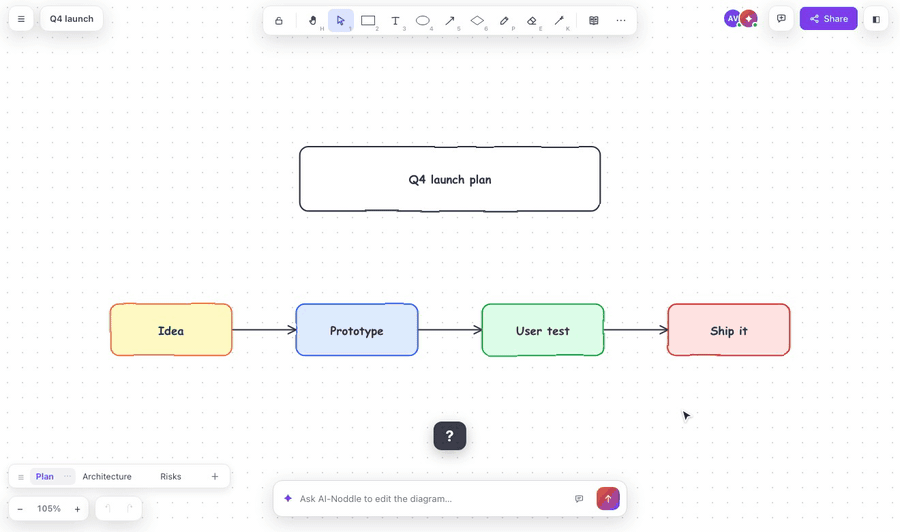Switch to the Architecture page tab
Viewport: 900px width, 532px height.
click(x=107, y=476)
